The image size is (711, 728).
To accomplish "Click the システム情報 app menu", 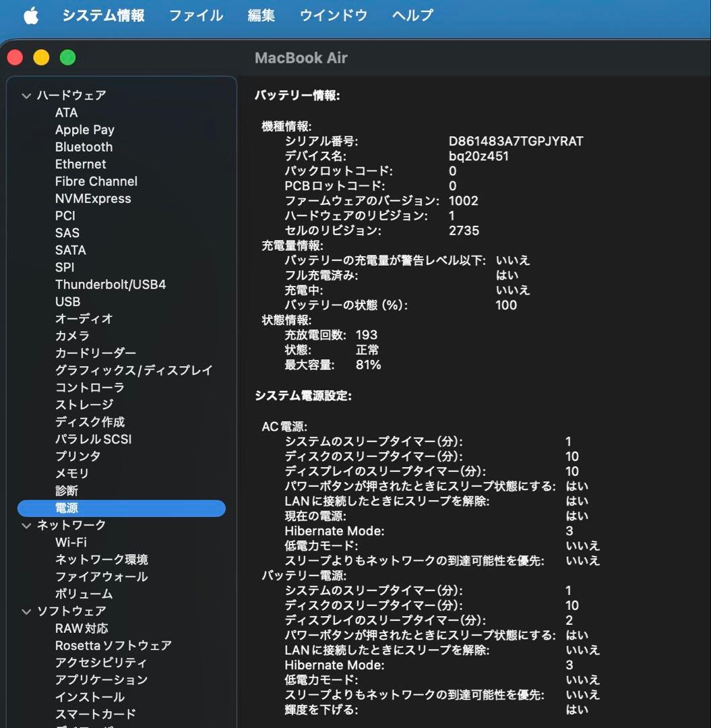I will click(x=103, y=16).
